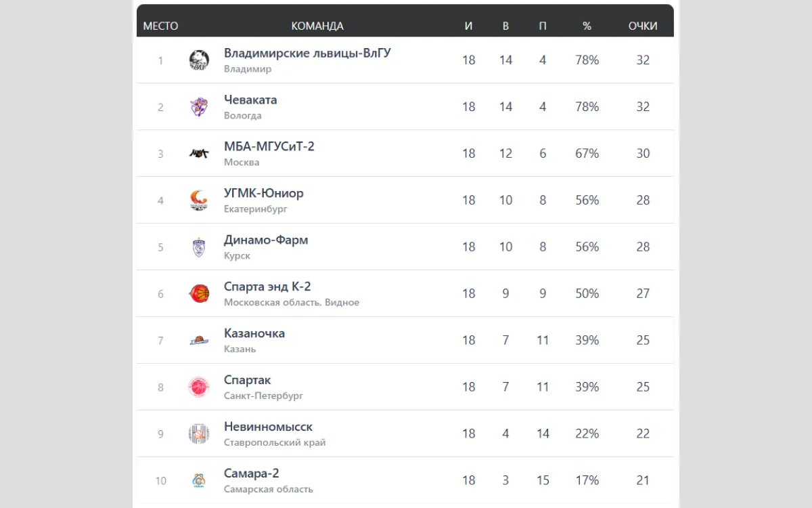Click the Невинномысск team logo

(199, 433)
